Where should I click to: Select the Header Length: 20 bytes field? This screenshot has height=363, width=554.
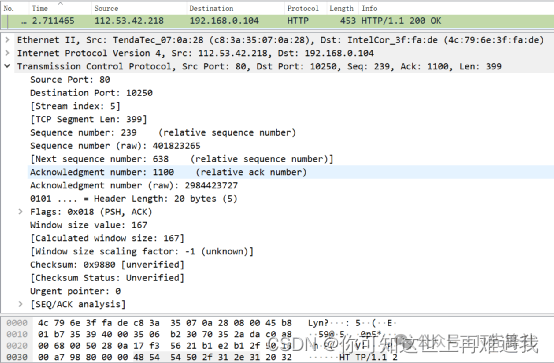pos(134,199)
